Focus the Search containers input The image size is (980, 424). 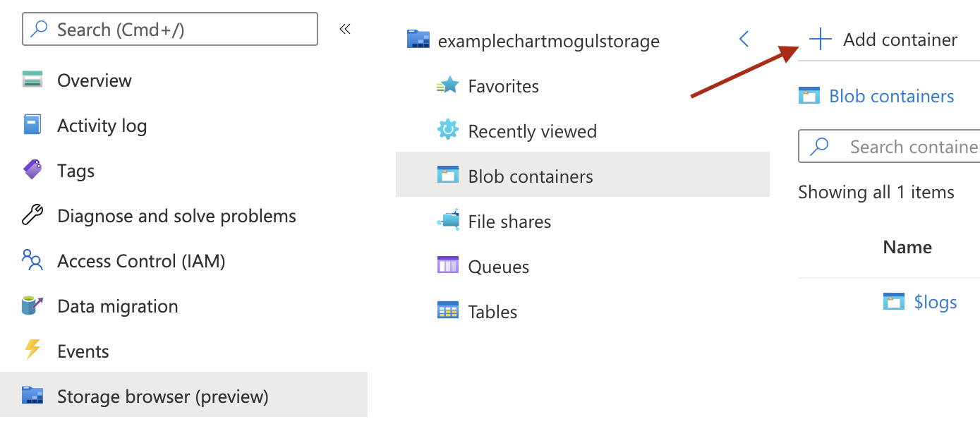(889, 147)
